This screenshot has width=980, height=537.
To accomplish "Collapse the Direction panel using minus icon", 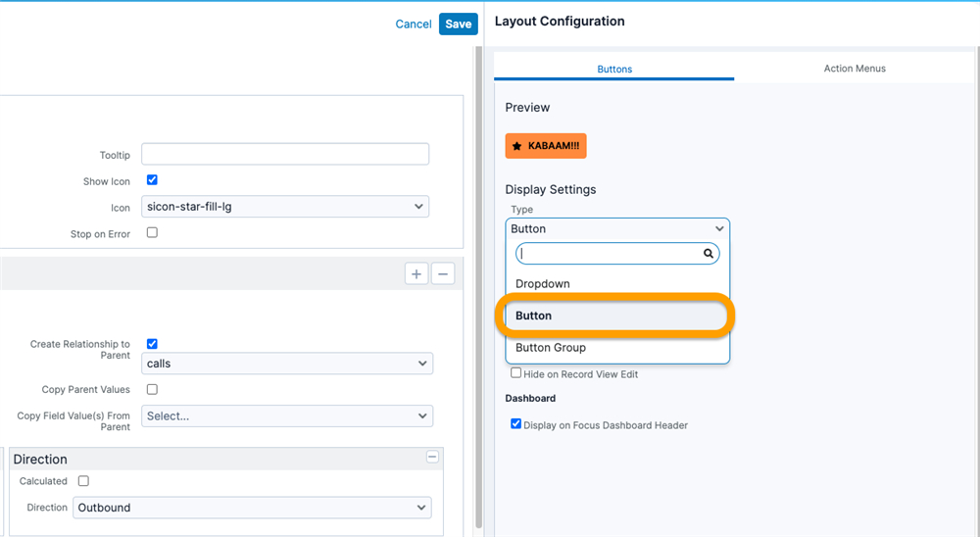I will tap(432, 458).
